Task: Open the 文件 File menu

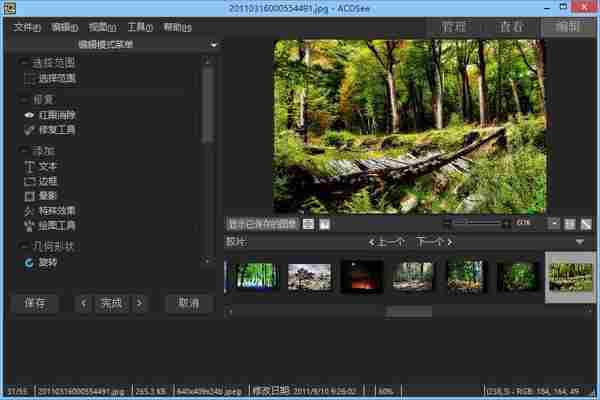Action: click(26, 27)
